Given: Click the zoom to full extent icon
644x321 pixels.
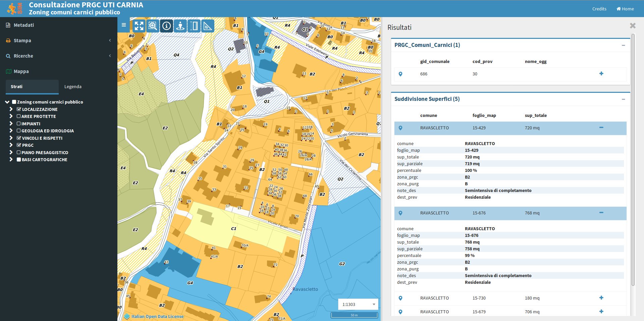Looking at the screenshot, I should point(139,25).
